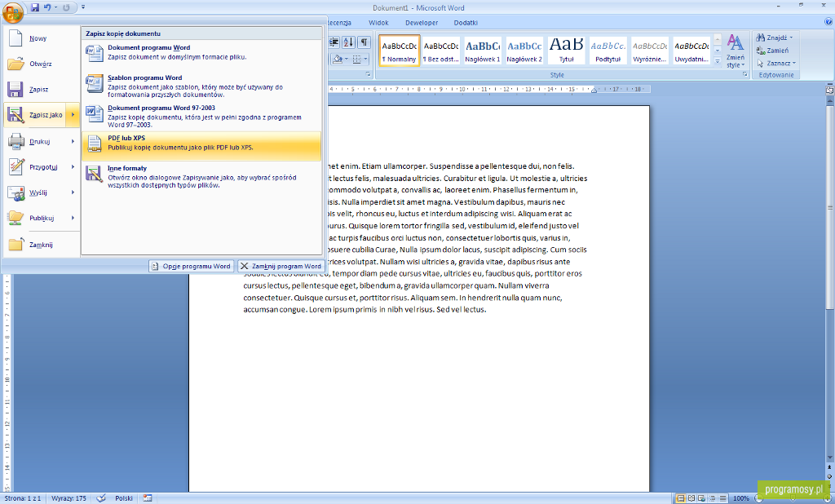
Task: Switch to Full Screen Reading view
Action: 691,498
